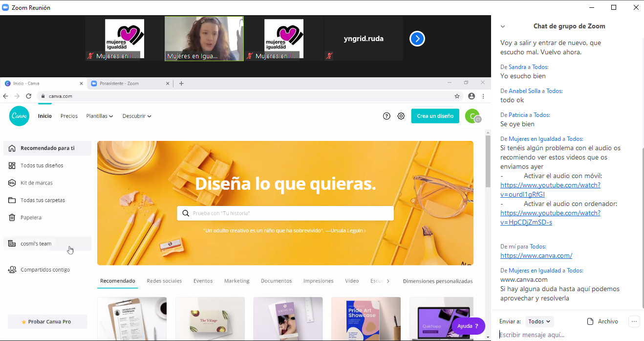Switch to the Posasistente - Zoom browser tab
Screen dimensions: 644x341
(130, 83)
